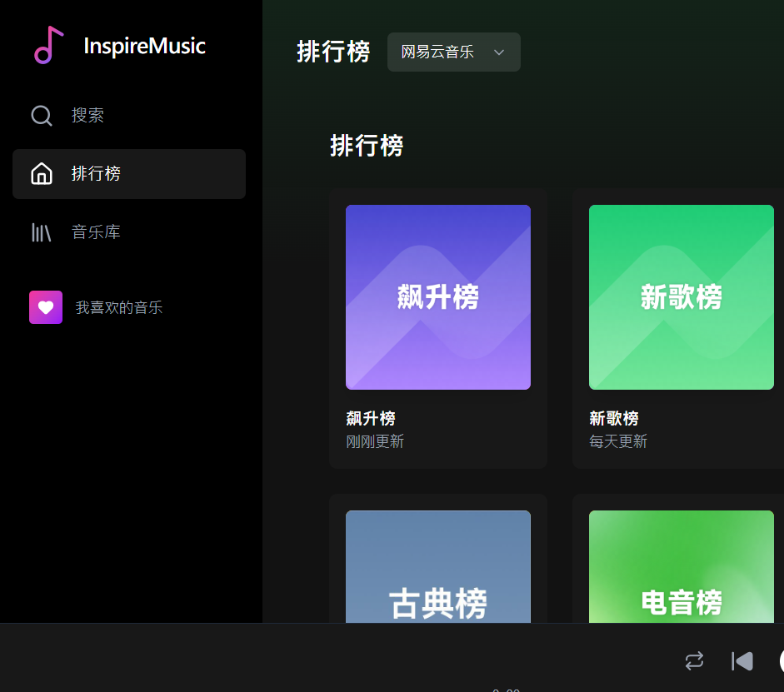Screen dimensions: 784x692
Task: Select the library icon next to 音乐库
Action: (41, 232)
